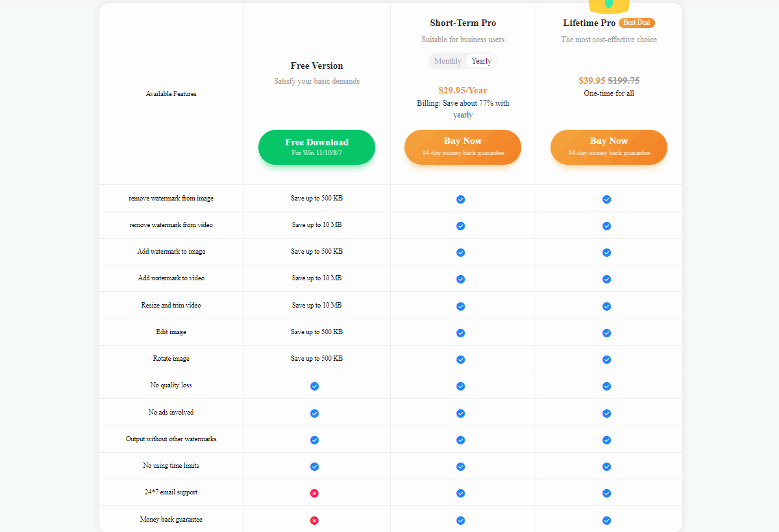Click the crossed-out $199.75 price
The image size is (779, 532).
click(623, 80)
